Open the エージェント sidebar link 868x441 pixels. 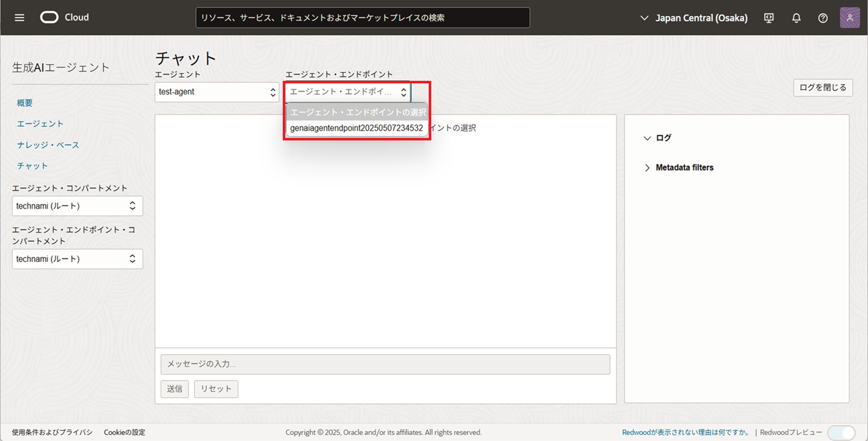[x=40, y=124]
